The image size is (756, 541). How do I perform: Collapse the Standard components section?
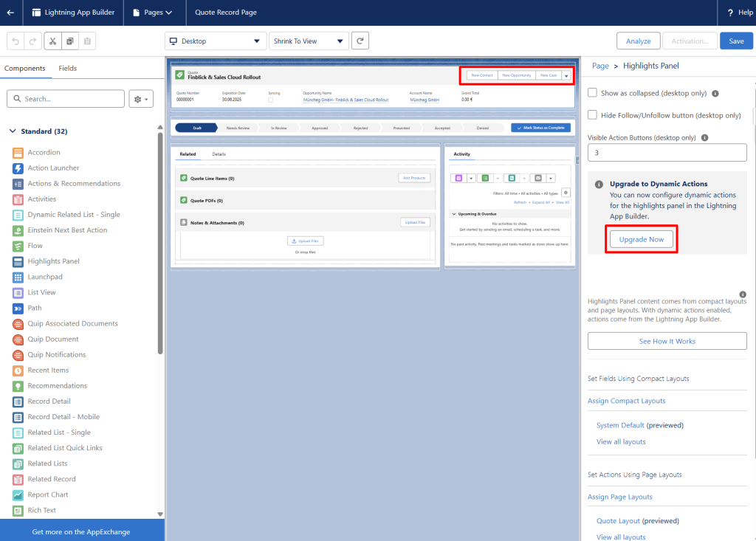13,131
